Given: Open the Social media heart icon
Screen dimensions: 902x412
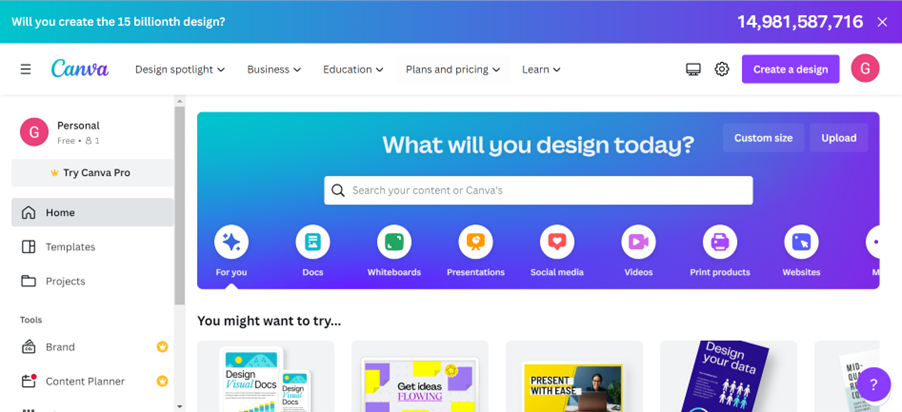Looking at the screenshot, I should [557, 242].
